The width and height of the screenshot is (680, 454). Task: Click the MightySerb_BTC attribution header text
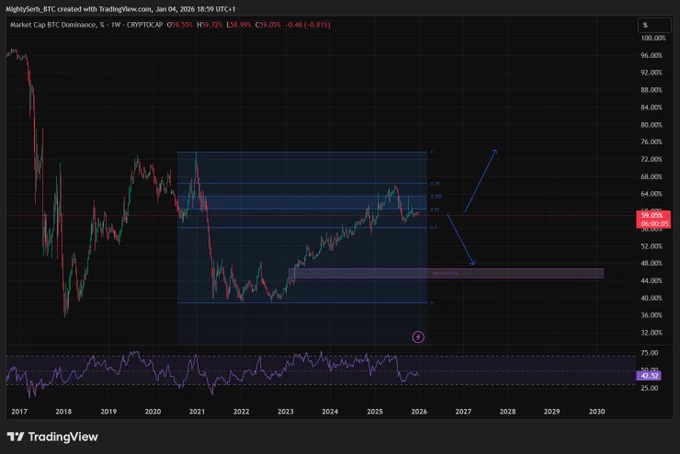pos(121,9)
